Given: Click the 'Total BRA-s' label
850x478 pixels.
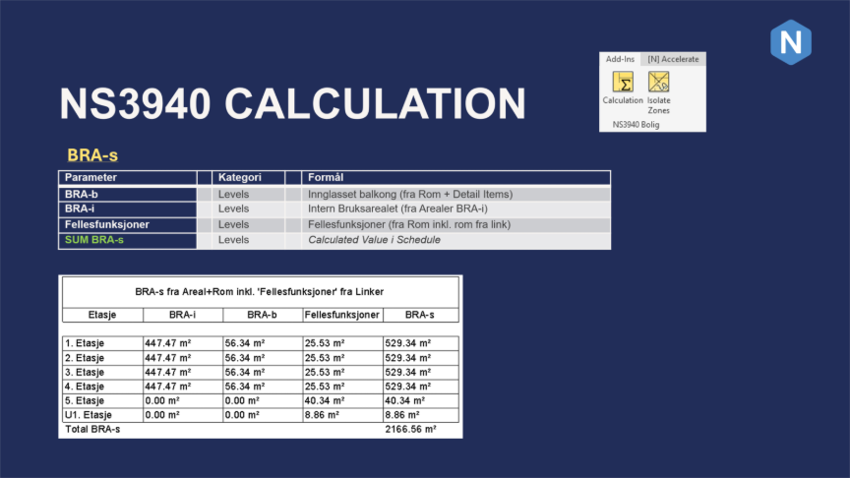Looking at the screenshot, I should 93,429.
